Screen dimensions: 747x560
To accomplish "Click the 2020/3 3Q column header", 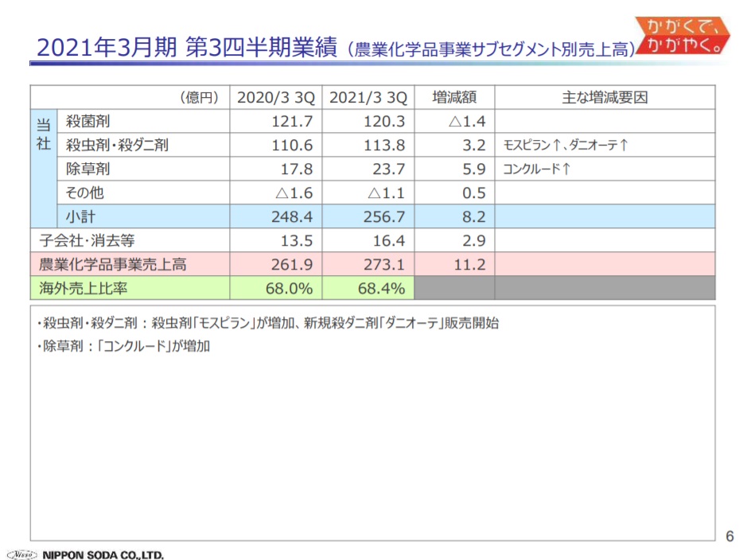I will pyautogui.click(x=276, y=98).
